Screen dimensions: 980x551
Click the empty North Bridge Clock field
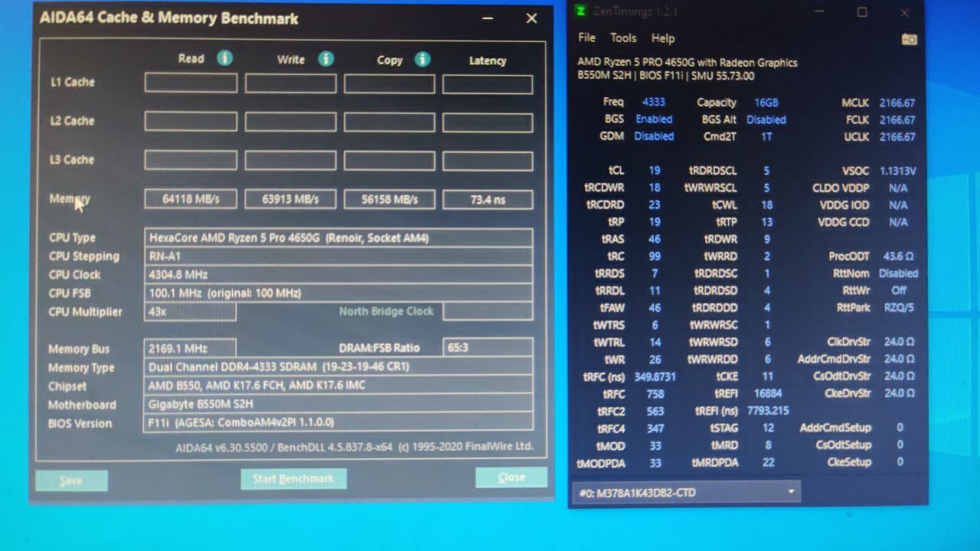[488, 311]
